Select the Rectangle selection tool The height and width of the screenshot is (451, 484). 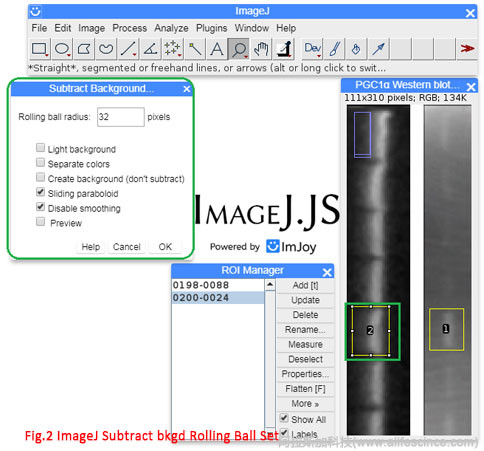pos(40,49)
